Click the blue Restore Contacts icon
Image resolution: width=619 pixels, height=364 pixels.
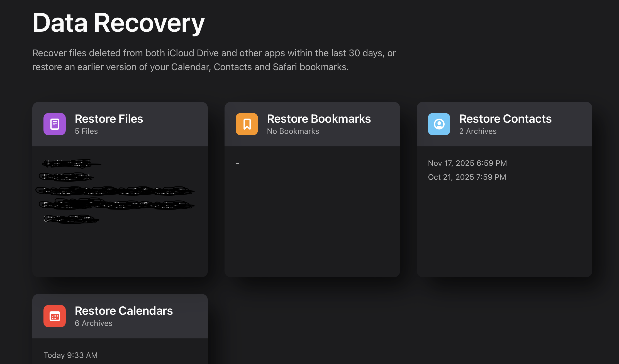coord(439,124)
